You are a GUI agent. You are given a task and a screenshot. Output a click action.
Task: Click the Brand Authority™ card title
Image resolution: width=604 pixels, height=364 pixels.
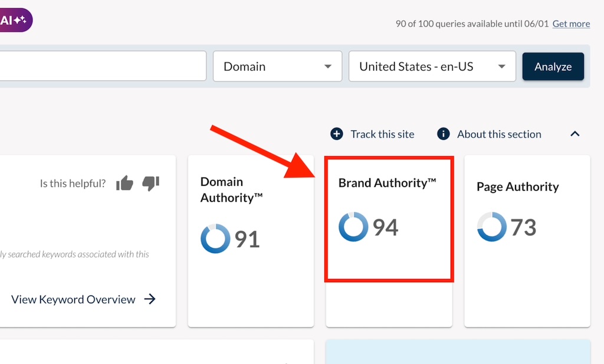(x=387, y=183)
